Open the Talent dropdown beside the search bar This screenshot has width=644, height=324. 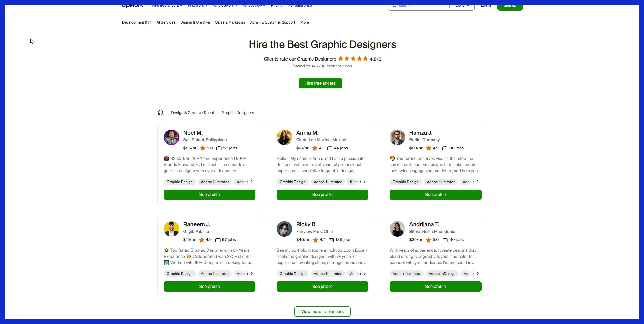tap(461, 5)
